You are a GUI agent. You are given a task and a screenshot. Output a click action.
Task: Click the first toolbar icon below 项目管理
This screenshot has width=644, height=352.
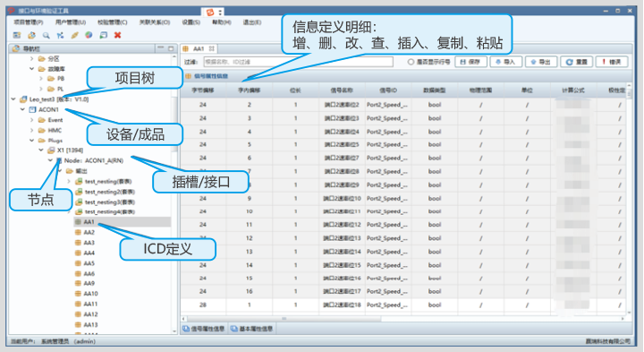coord(17,35)
